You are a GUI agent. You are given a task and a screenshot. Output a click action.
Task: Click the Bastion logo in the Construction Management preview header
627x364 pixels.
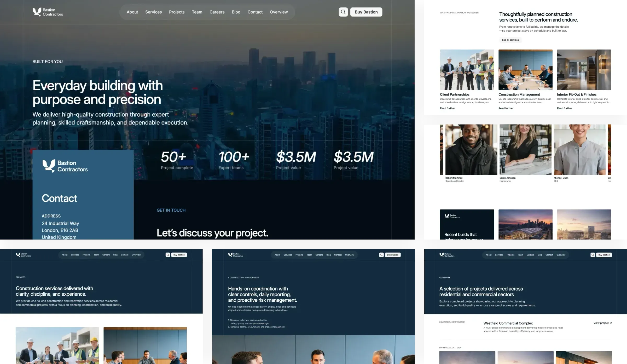(236, 255)
